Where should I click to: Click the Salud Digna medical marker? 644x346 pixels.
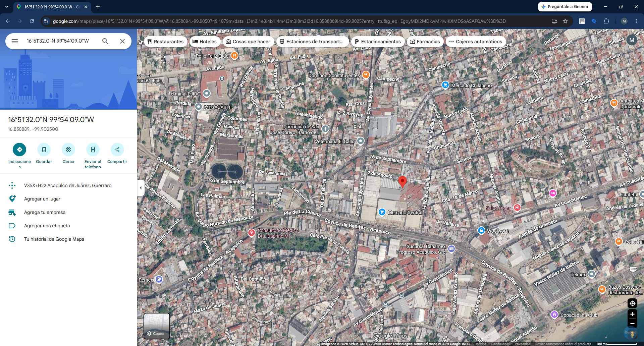click(517, 208)
